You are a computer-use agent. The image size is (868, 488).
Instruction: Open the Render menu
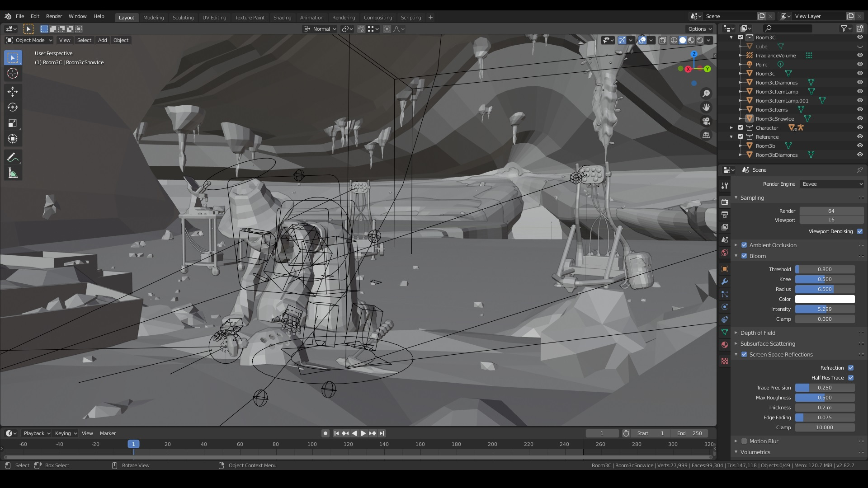[54, 16]
